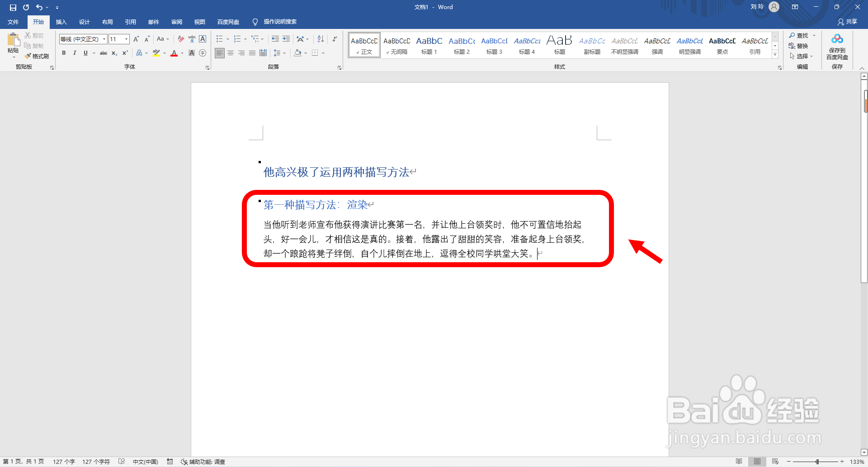Click the distributed alignment icon
This screenshot has height=467, width=868.
click(263, 53)
